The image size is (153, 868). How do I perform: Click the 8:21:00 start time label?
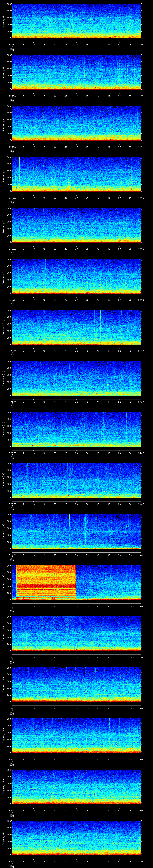coord(12,402)
